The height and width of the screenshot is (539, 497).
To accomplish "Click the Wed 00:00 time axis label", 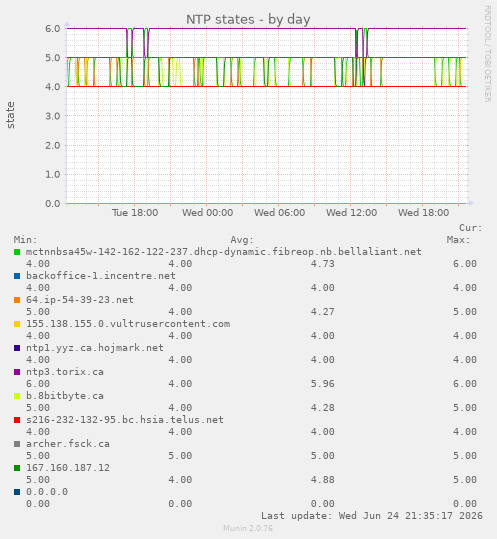I will (x=208, y=213).
